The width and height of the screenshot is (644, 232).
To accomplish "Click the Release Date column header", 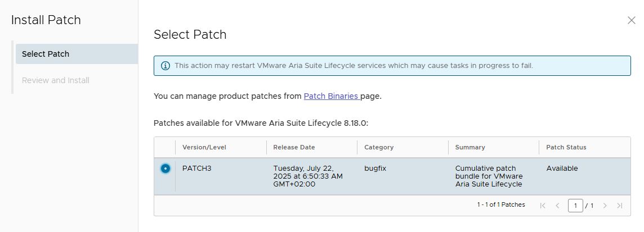I will coord(294,147).
